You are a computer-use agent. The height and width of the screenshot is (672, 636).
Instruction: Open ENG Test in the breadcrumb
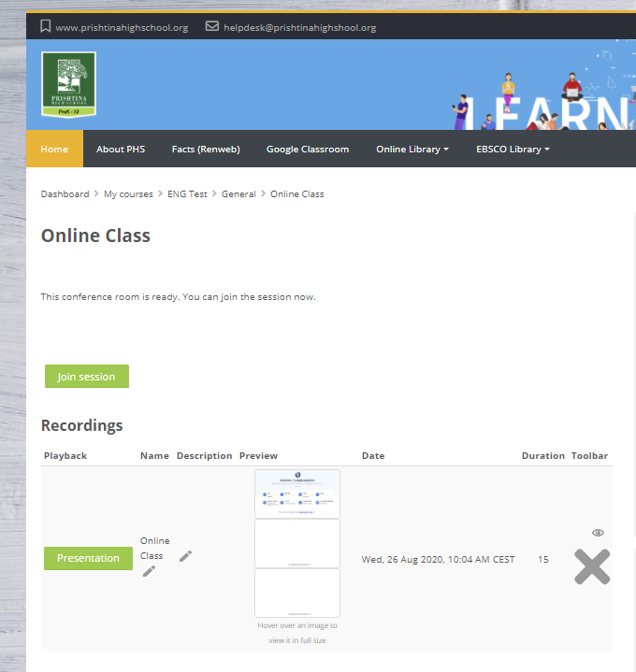pyautogui.click(x=187, y=194)
